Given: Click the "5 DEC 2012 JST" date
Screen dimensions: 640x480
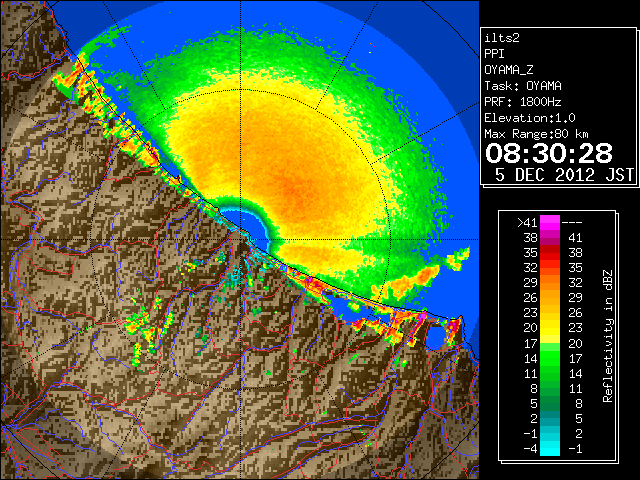Looking at the screenshot, I should pyautogui.click(x=564, y=175).
